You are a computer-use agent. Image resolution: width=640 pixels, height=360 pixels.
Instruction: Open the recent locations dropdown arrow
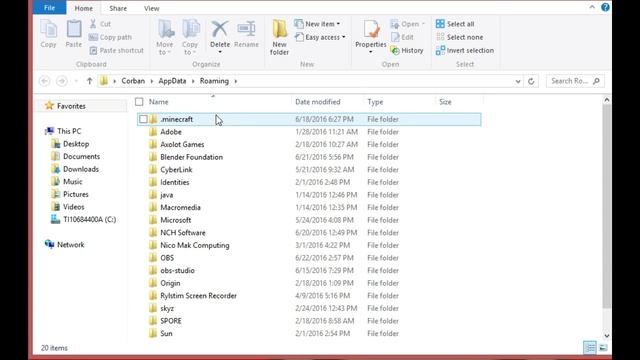point(76,81)
